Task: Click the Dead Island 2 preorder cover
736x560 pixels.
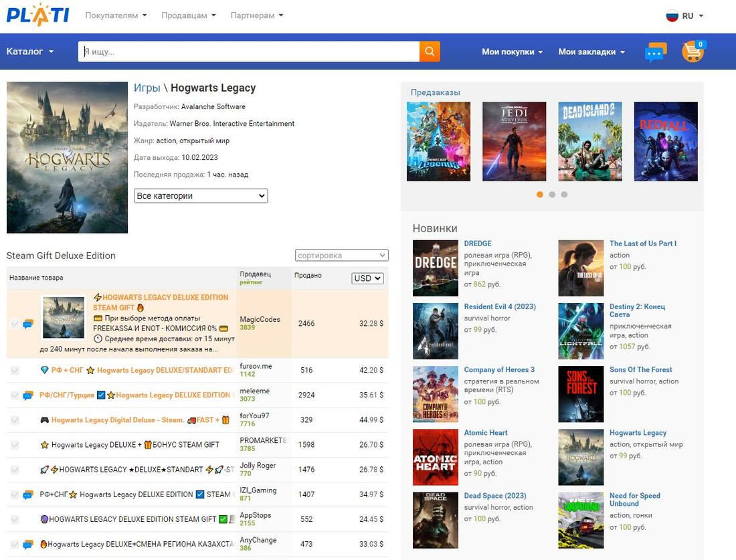Action: click(590, 141)
